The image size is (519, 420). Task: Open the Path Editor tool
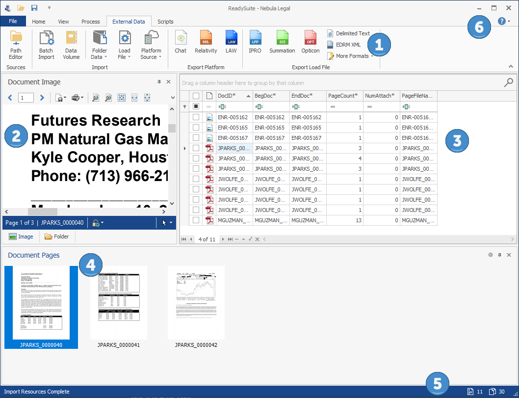click(16, 45)
